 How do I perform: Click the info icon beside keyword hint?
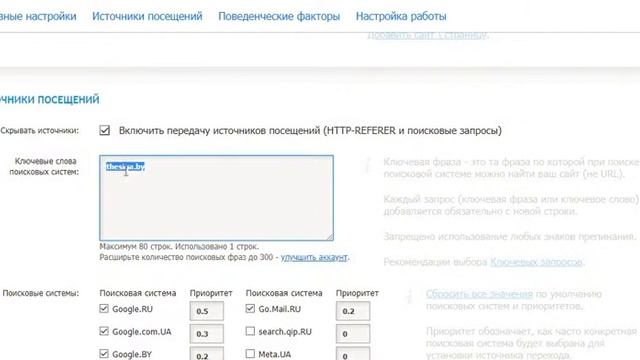click(367, 166)
